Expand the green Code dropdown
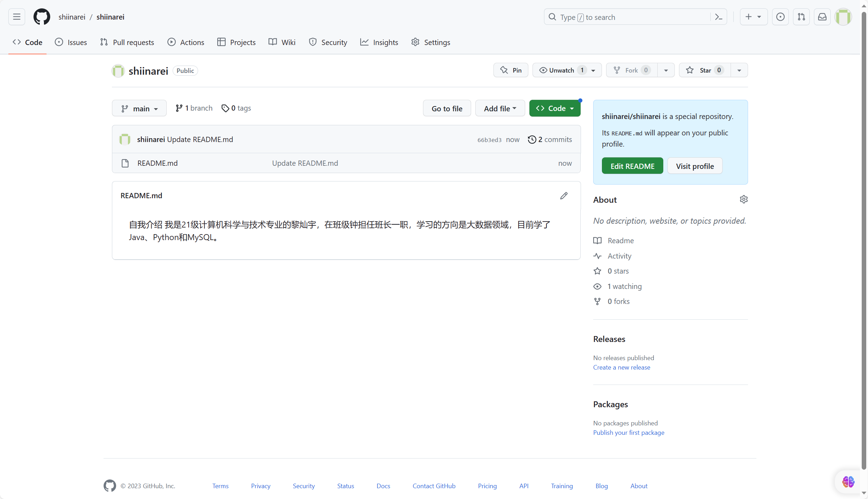This screenshot has height=499, width=868. [554, 109]
